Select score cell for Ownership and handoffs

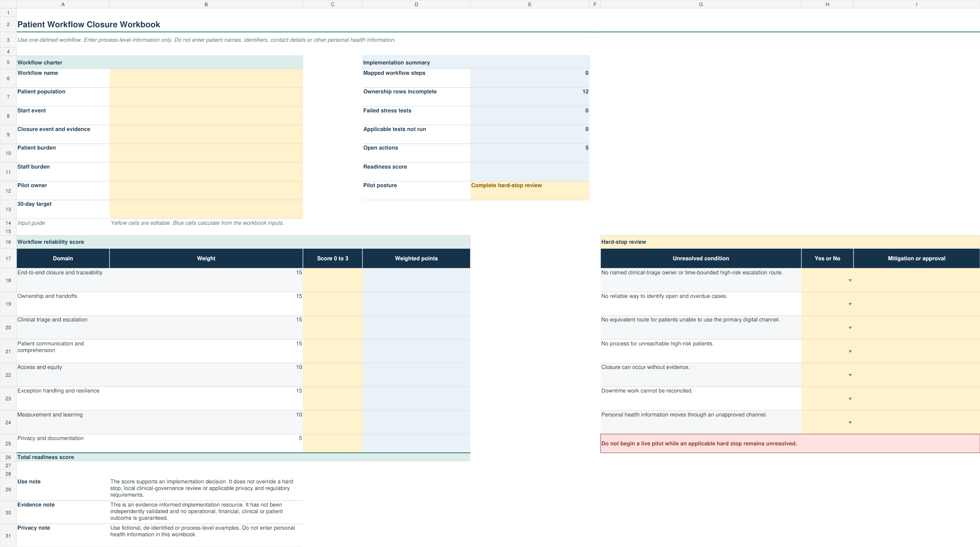coord(333,304)
